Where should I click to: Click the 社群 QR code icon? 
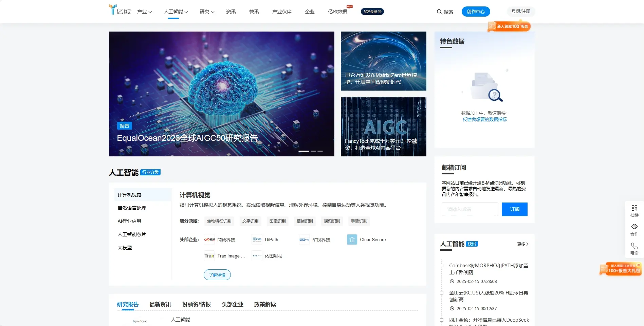pyautogui.click(x=634, y=208)
